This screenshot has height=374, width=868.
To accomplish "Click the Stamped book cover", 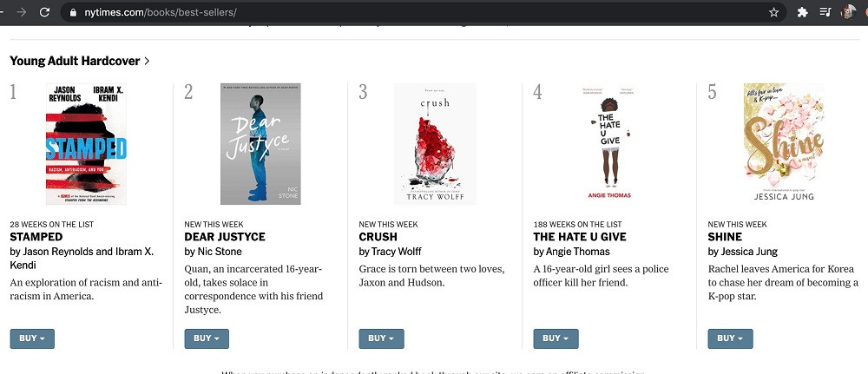I will (x=86, y=144).
